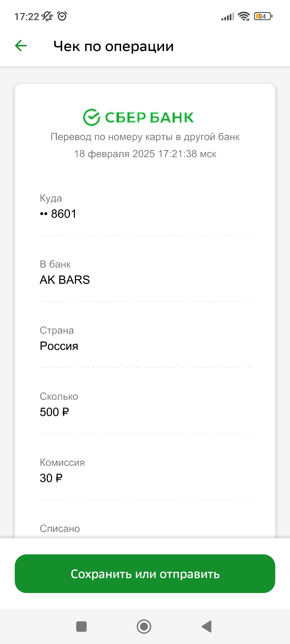Tap the battery indicator icon
Screen dimensions: 290x644
(263, 16)
